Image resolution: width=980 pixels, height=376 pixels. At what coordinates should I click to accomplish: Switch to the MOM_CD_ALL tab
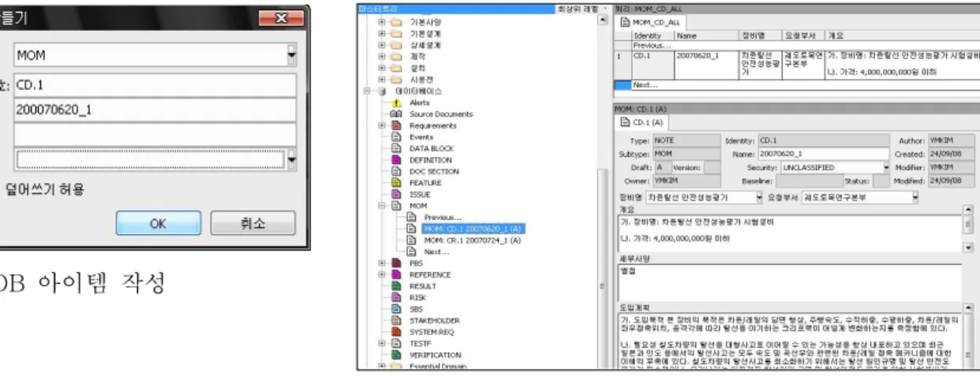pyautogui.click(x=649, y=24)
